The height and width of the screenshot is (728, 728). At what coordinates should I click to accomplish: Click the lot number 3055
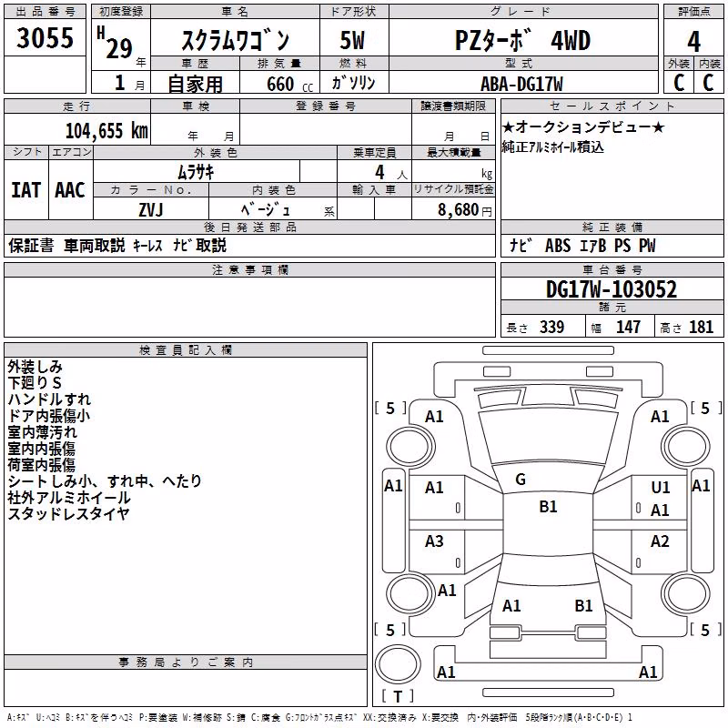tap(45, 37)
